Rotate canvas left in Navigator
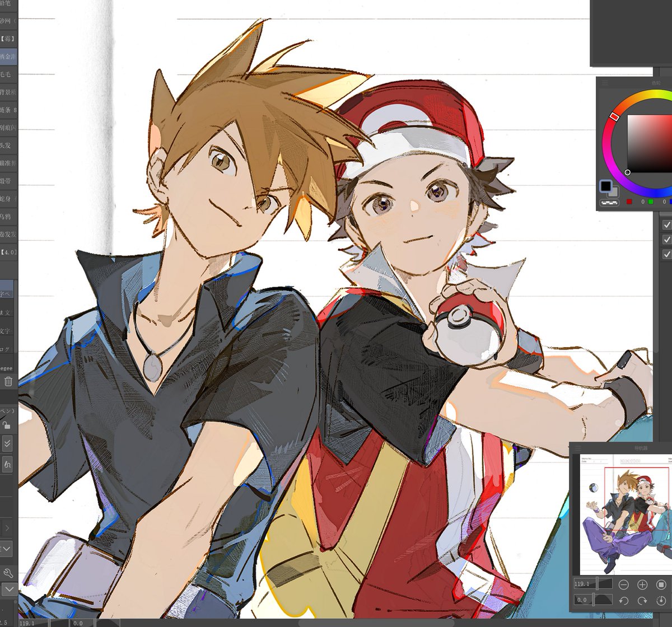This screenshot has height=627, width=672. [x=623, y=600]
